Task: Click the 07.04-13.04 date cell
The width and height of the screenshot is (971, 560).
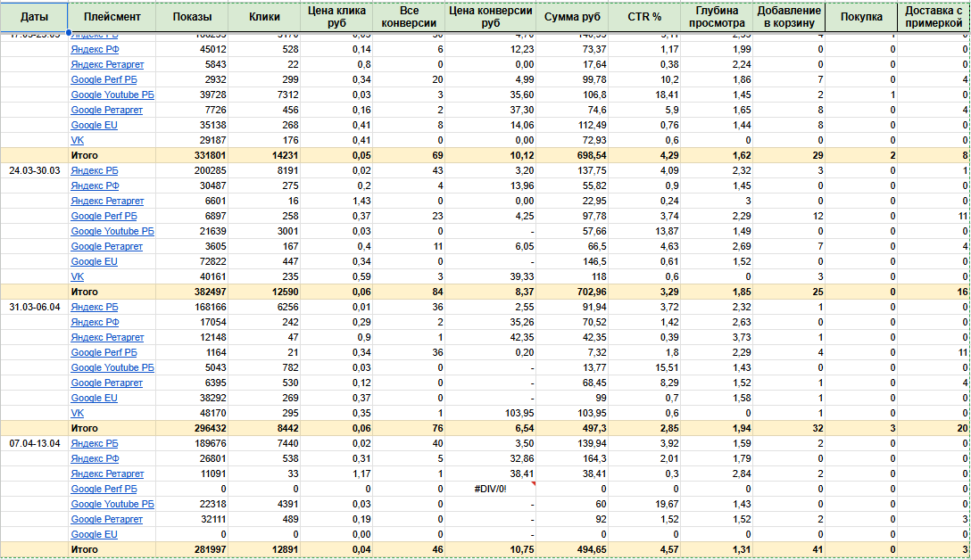Action: tap(34, 444)
